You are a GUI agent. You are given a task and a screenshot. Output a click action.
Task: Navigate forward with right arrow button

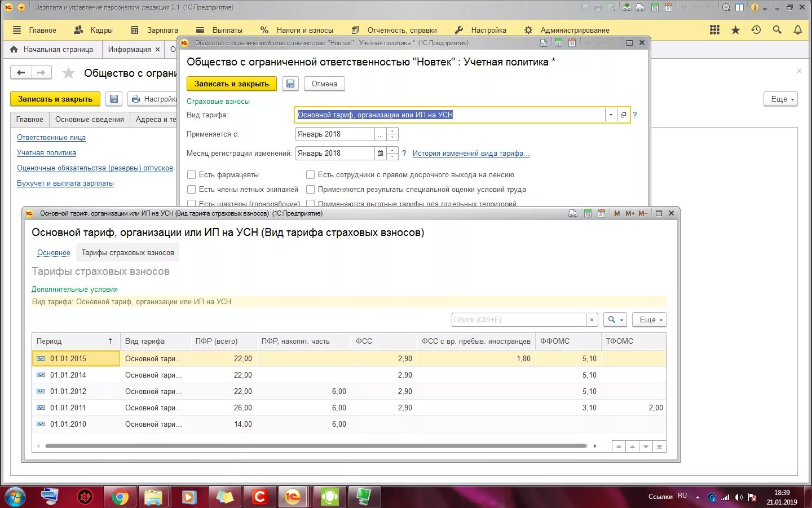[41, 72]
